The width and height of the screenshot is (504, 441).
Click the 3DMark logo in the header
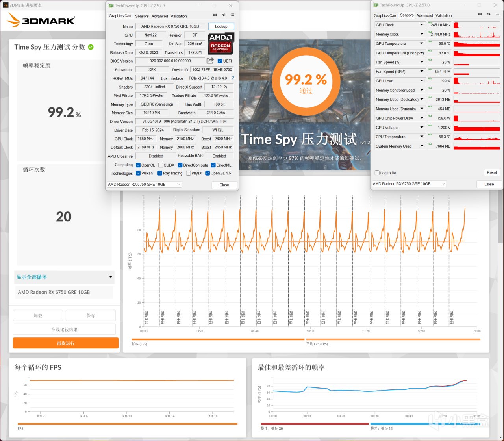pos(41,20)
